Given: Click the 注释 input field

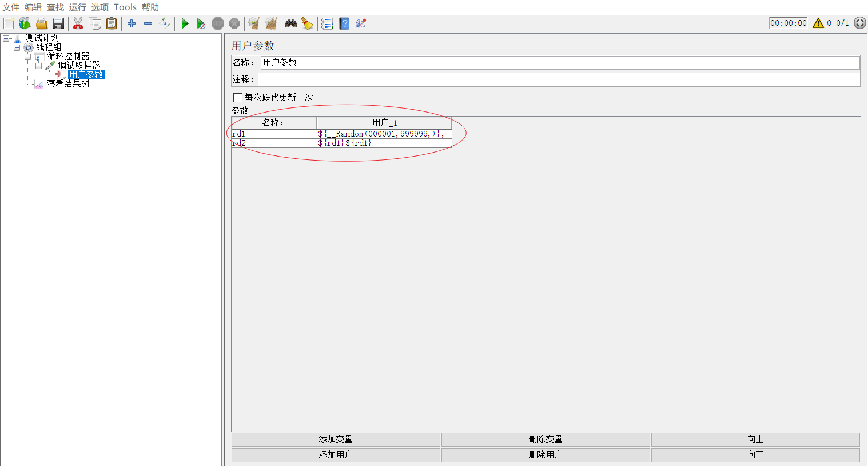Looking at the screenshot, I should click(x=515, y=79).
